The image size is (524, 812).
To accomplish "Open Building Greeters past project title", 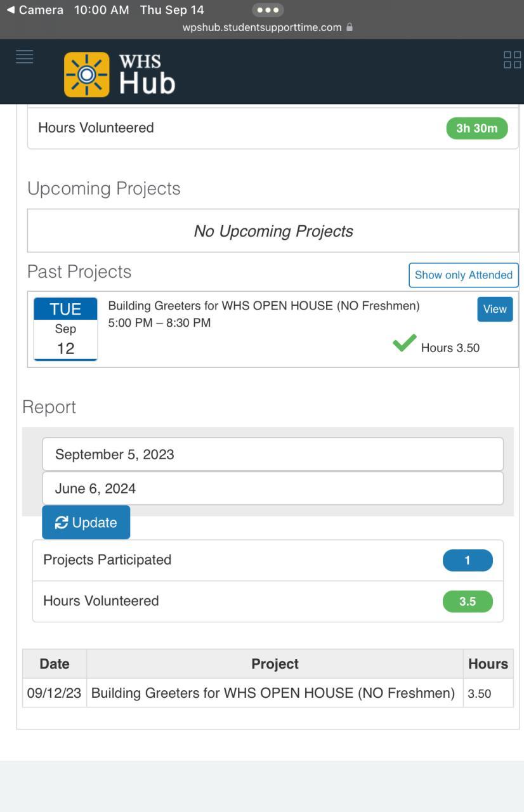I will pyautogui.click(x=264, y=306).
